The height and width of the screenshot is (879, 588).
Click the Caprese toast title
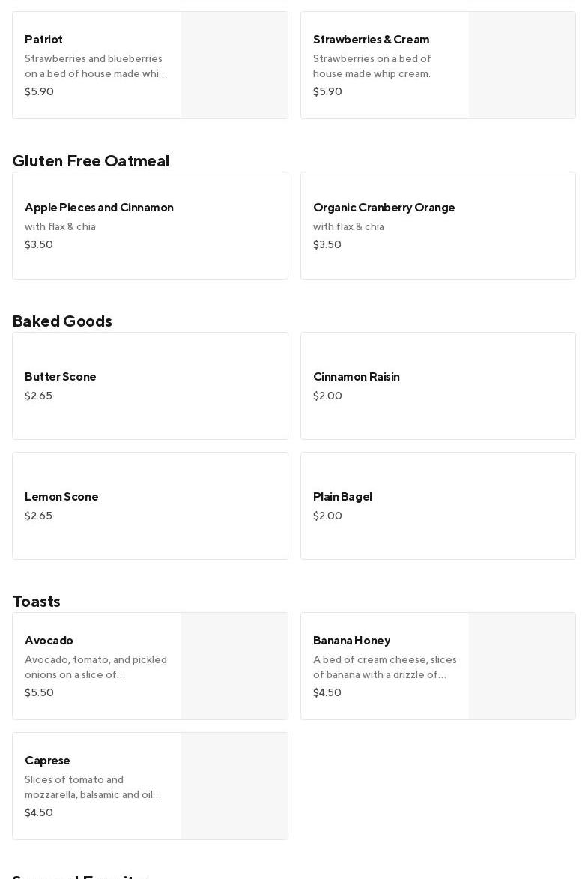point(47,761)
